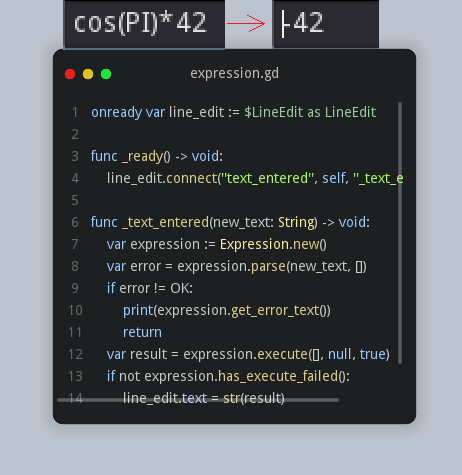This screenshot has width=462, height=475.
Task: Click the "text_entered" string on line 4
Action: click(x=268, y=179)
